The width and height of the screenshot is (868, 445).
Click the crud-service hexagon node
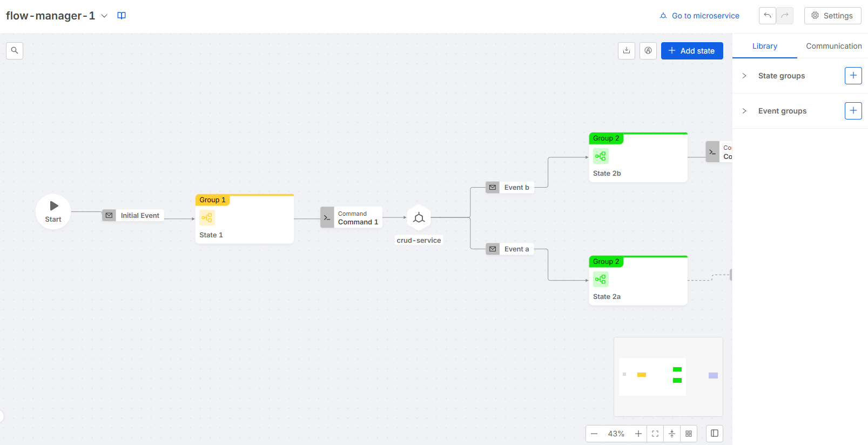click(x=419, y=218)
